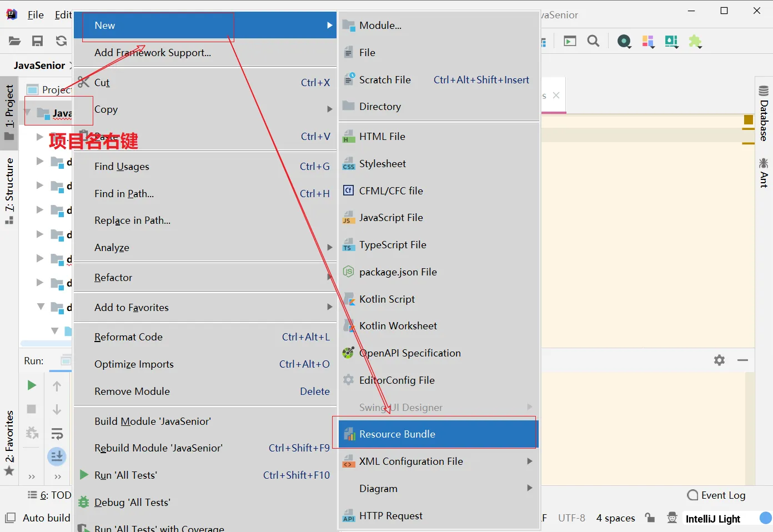The height and width of the screenshot is (532, 773).
Task: Click the yellow warning marker in gutter
Action: [x=748, y=120]
